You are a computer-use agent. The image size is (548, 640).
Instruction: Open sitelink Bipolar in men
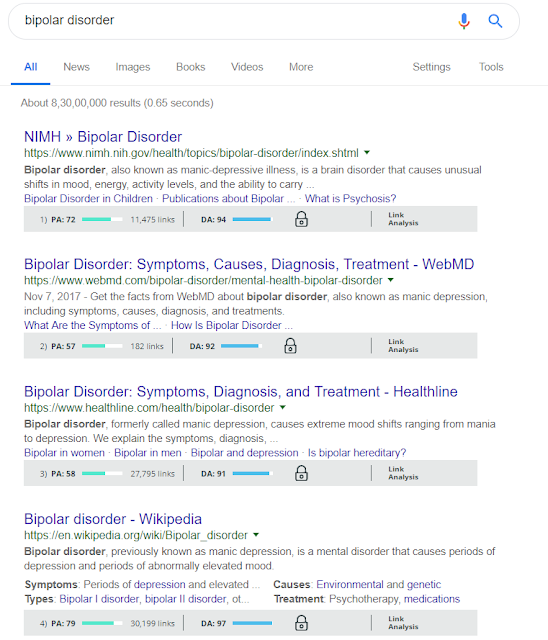pyautogui.click(x=148, y=453)
